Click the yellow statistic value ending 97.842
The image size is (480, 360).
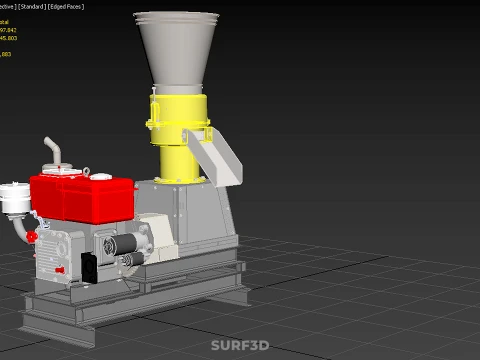coord(8,30)
